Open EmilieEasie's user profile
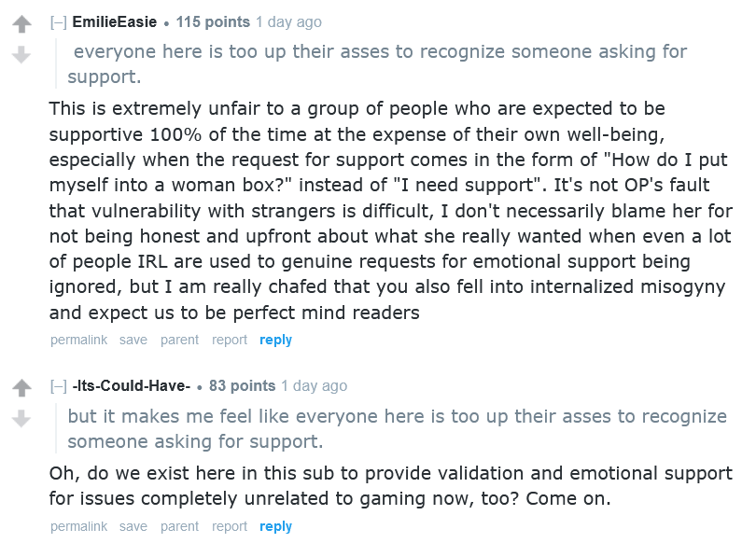This screenshot has height=543, width=756. pos(114,22)
